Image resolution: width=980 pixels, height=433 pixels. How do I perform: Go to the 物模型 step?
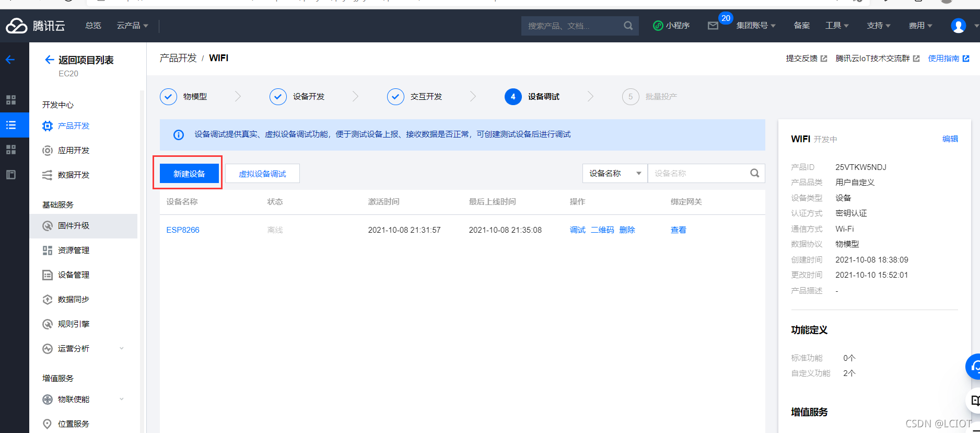pyautogui.click(x=183, y=97)
